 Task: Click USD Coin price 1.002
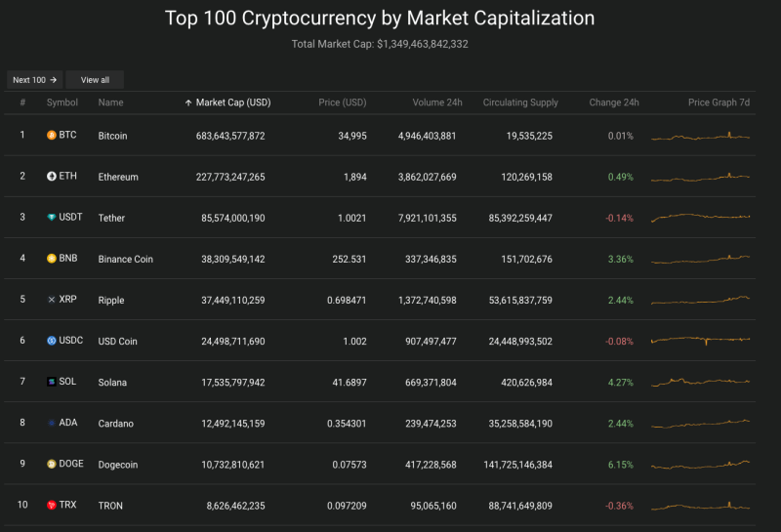tap(354, 342)
